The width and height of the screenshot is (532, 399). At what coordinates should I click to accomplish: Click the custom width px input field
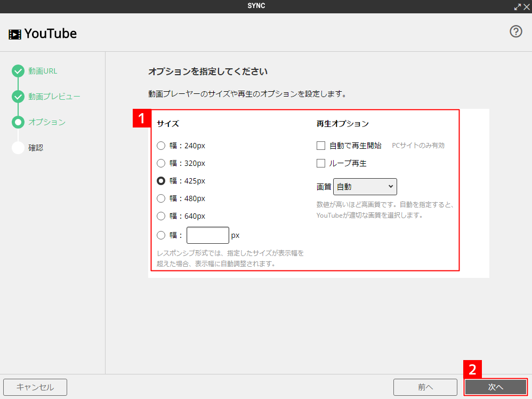[208, 235]
